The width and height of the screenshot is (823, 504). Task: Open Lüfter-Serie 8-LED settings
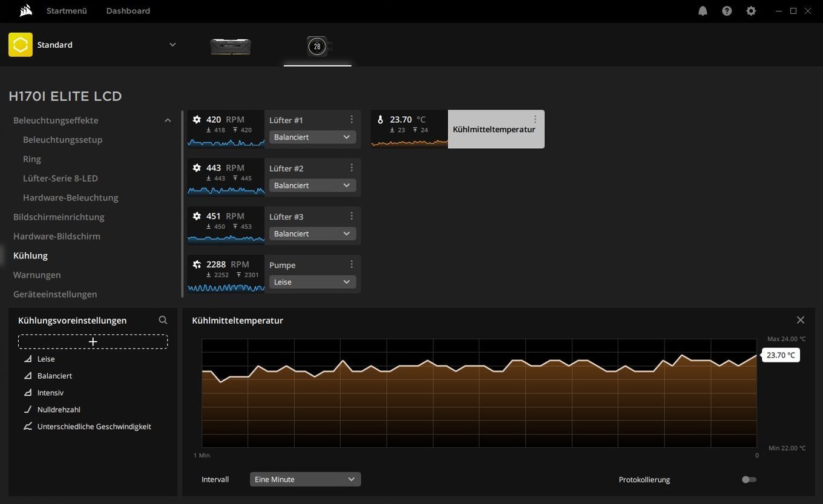(x=61, y=178)
